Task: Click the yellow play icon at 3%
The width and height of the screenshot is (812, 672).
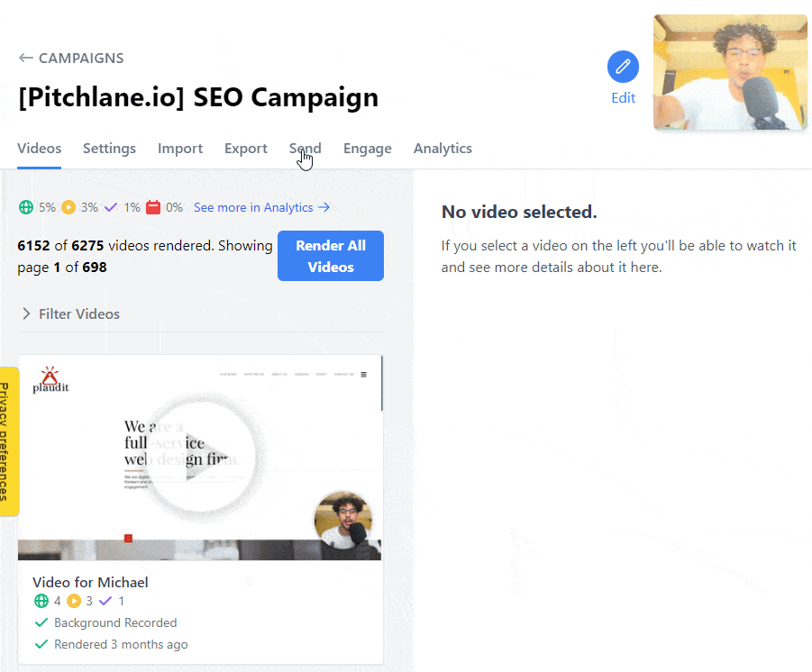Action: [x=68, y=207]
